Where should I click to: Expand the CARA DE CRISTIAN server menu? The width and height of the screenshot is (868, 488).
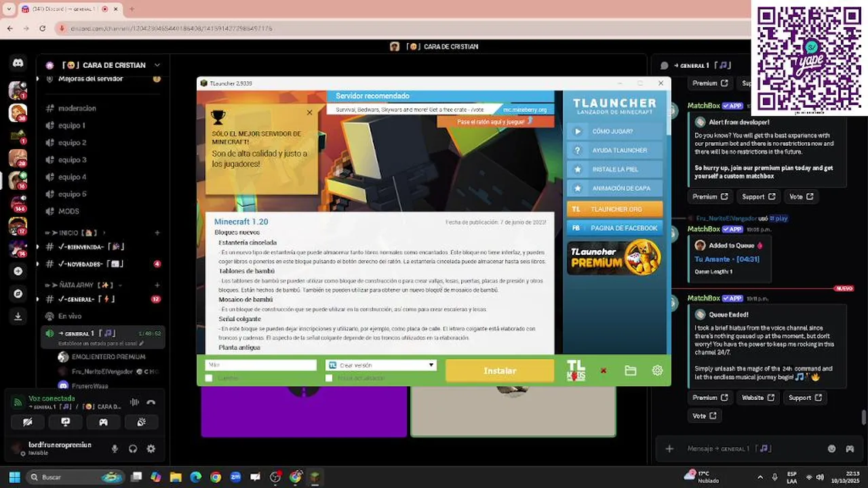tap(157, 65)
